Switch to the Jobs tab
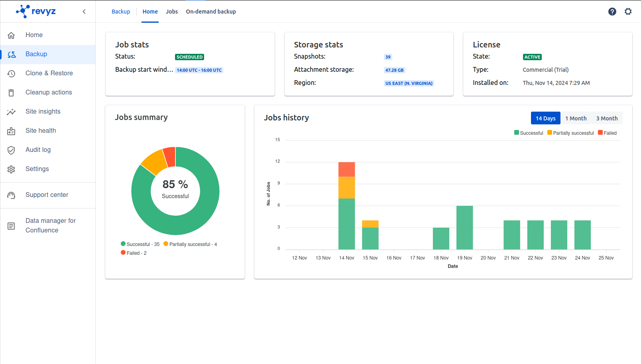The height and width of the screenshot is (364, 641). [172, 12]
